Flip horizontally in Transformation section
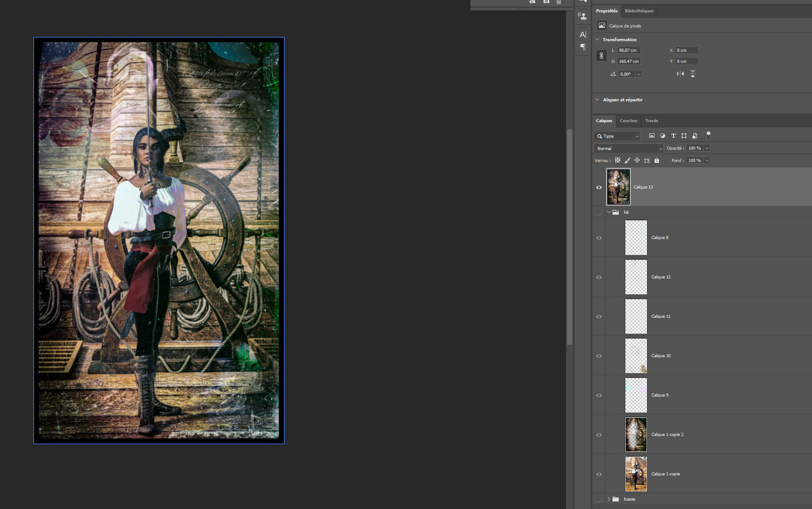The image size is (812, 509). (680, 74)
